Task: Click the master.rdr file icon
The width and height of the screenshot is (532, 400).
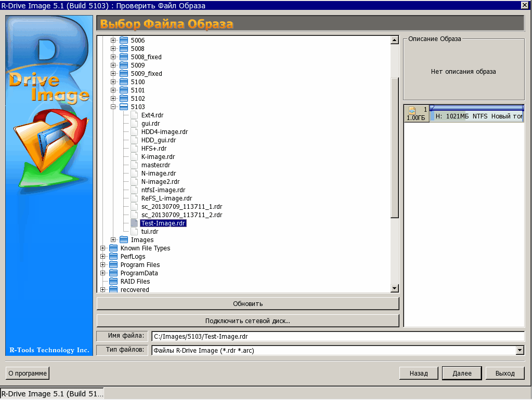Action: tap(134, 165)
